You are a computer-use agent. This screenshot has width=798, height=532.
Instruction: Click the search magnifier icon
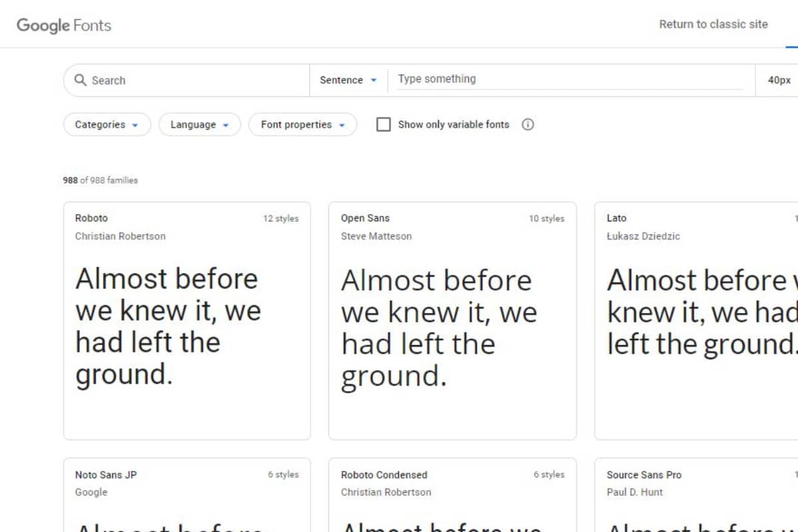click(80, 80)
